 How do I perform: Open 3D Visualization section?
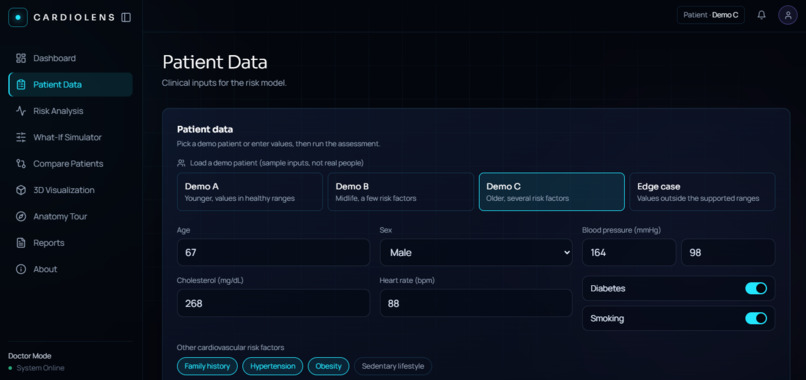(x=70, y=190)
